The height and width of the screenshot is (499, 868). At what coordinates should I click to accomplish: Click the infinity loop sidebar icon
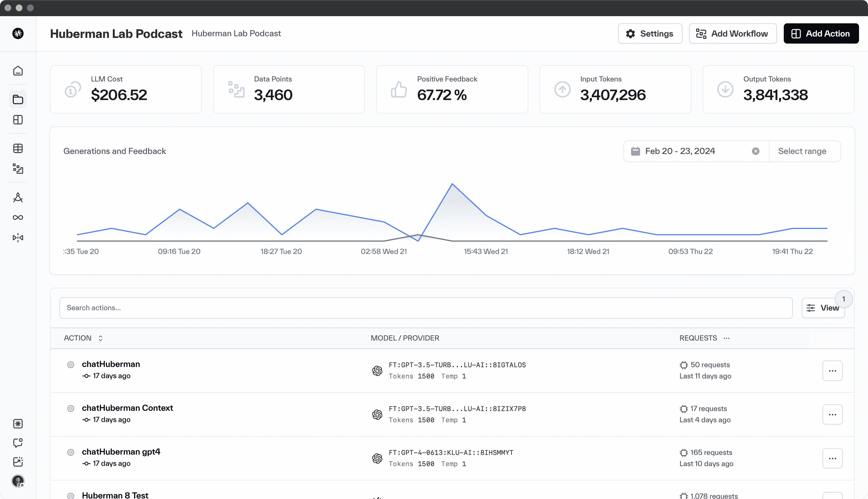point(18,218)
